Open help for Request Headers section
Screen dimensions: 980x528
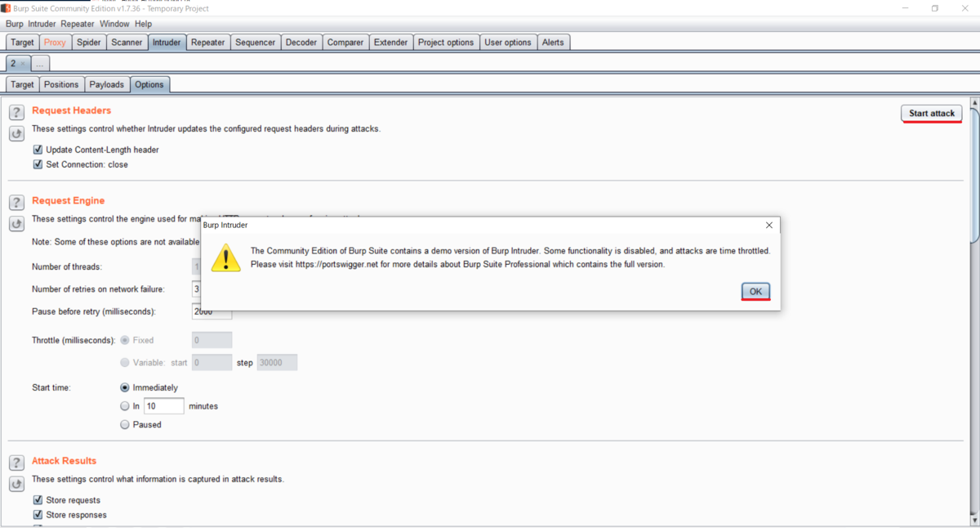click(16, 113)
